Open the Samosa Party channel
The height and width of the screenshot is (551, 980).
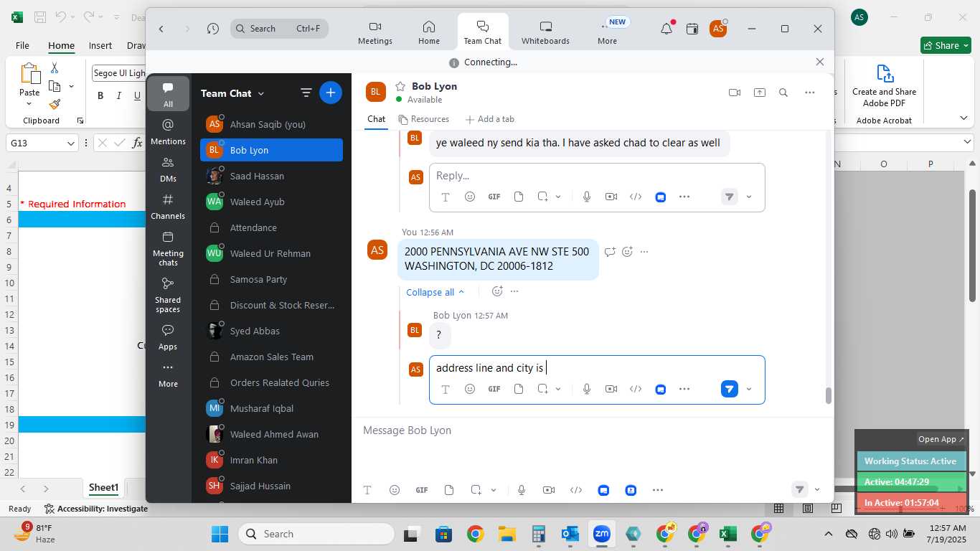tap(271, 279)
